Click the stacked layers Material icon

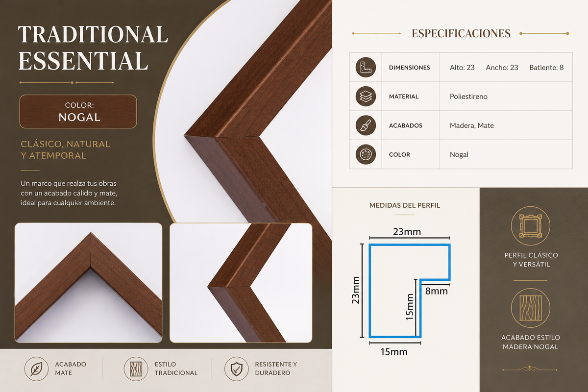pyautogui.click(x=366, y=96)
